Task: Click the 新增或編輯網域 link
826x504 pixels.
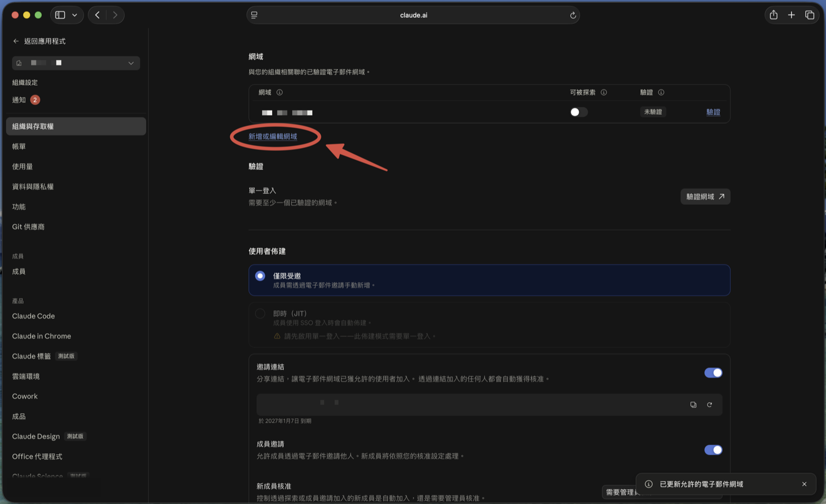Action: (x=273, y=136)
